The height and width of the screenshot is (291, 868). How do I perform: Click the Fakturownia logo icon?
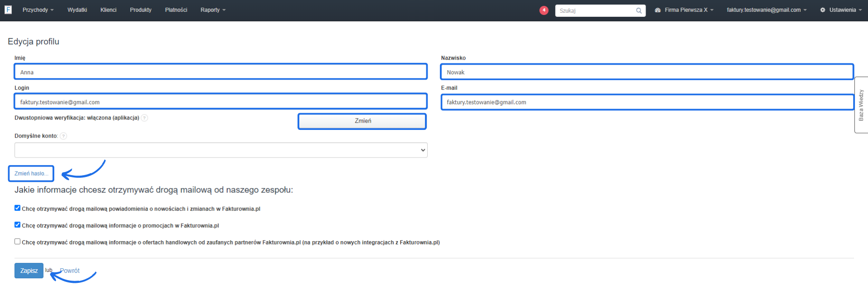point(8,10)
